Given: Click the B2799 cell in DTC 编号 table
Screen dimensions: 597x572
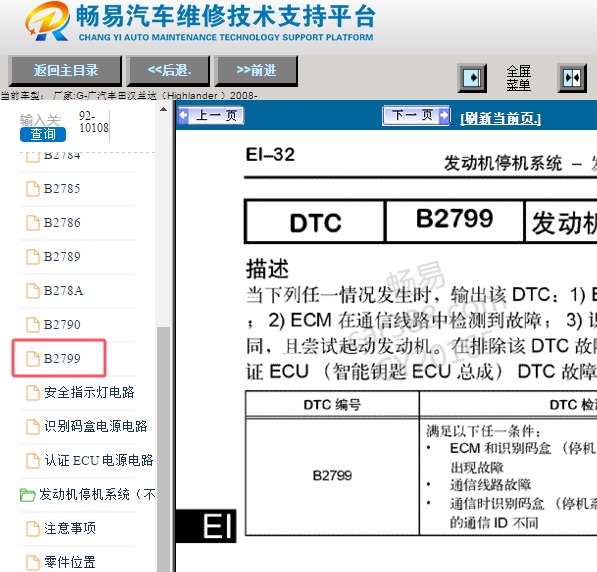Looking at the screenshot, I should (332, 476).
